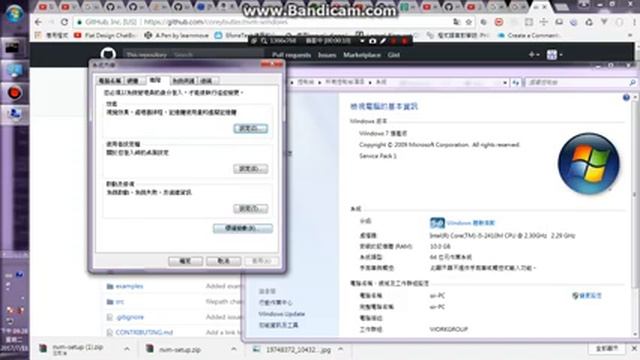The width and height of the screenshot is (640, 360).
Task: Open Gist in GitHub header
Action: 394,55
